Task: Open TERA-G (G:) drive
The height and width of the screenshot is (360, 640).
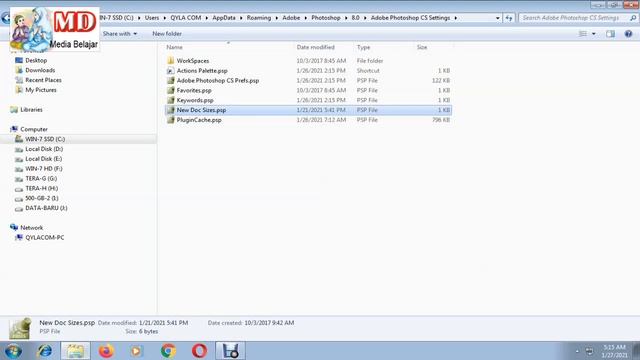Action: click(x=41, y=178)
